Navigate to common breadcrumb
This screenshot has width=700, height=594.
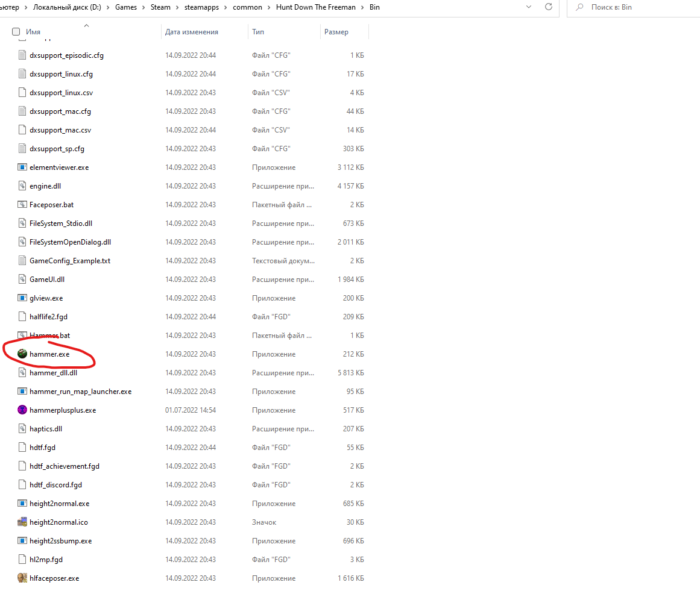tap(247, 7)
